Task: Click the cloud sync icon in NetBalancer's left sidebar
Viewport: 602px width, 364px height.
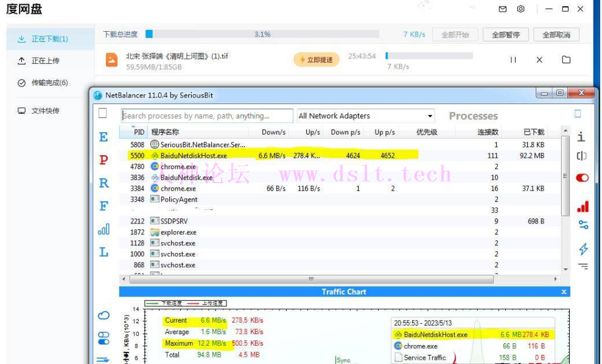Action: (x=103, y=316)
